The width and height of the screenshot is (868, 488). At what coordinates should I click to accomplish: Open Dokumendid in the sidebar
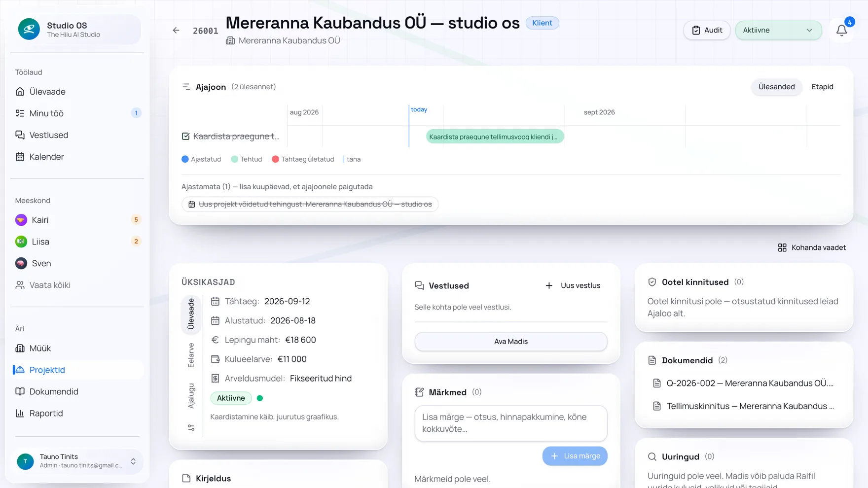coord(77,391)
